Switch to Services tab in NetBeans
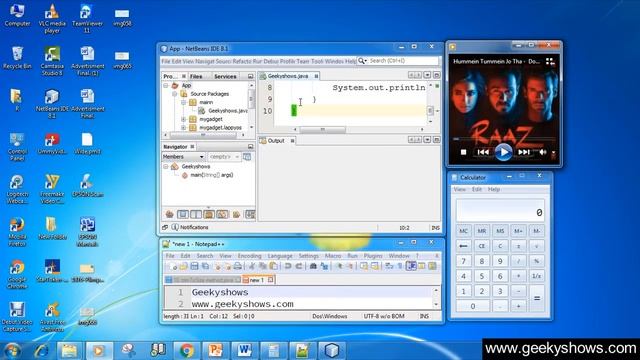640x360 pixels. [x=225, y=76]
